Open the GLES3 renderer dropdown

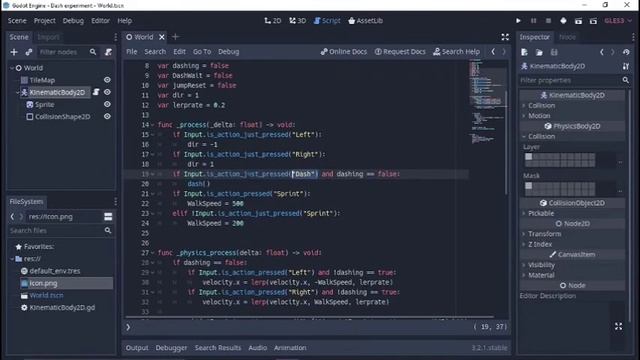pyautogui.click(x=618, y=20)
